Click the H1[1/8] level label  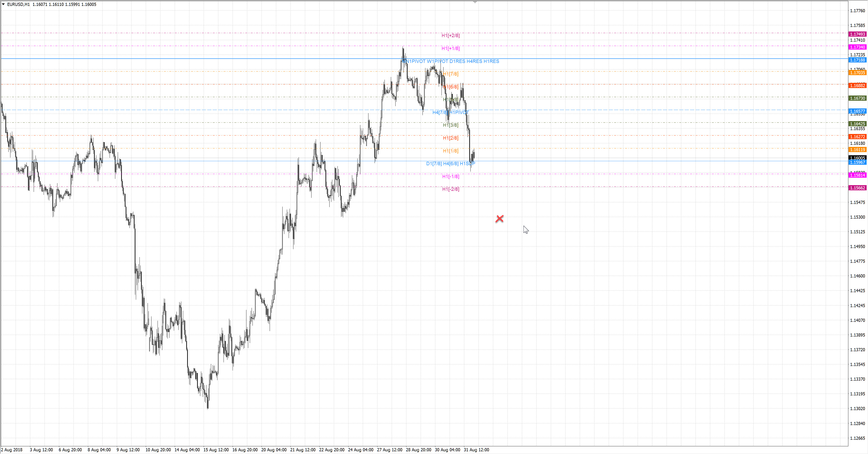451,151
